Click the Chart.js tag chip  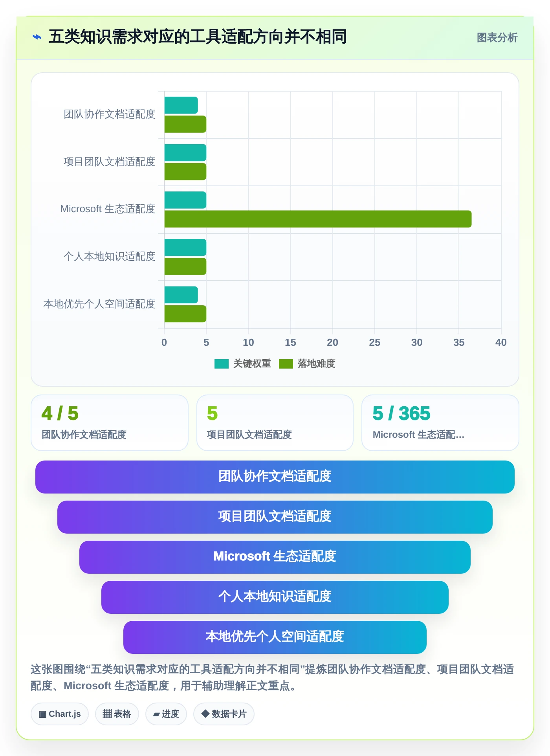click(60, 714)
